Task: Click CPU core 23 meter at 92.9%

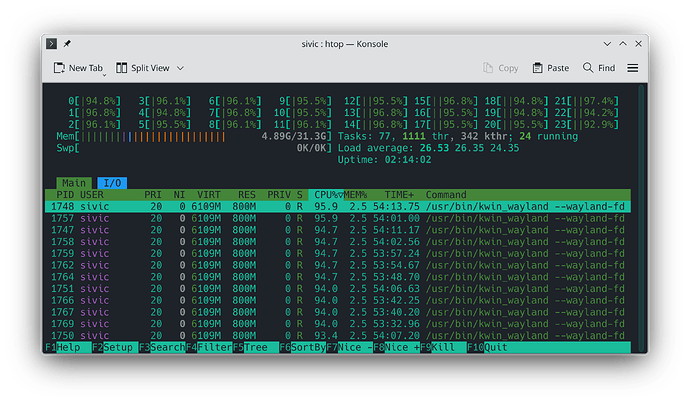Action: 587,125
